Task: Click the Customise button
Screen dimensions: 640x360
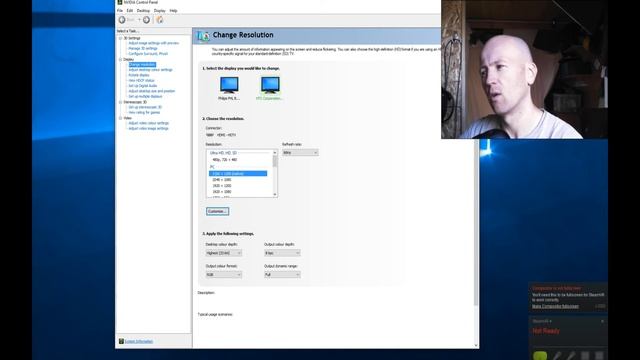Action: coord(218,211)
